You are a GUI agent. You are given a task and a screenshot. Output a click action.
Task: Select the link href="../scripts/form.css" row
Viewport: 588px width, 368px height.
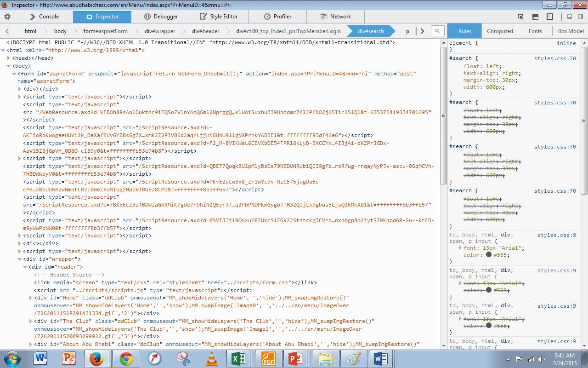(x=175, y=283)
